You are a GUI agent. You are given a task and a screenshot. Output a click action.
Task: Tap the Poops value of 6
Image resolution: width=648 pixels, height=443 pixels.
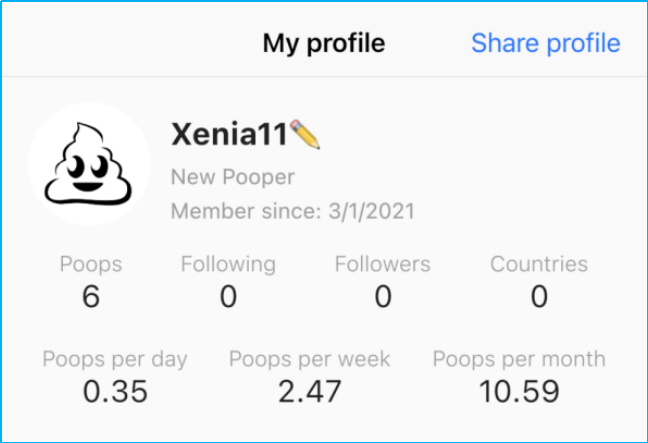pyautogui.click(x=91, y=297)
